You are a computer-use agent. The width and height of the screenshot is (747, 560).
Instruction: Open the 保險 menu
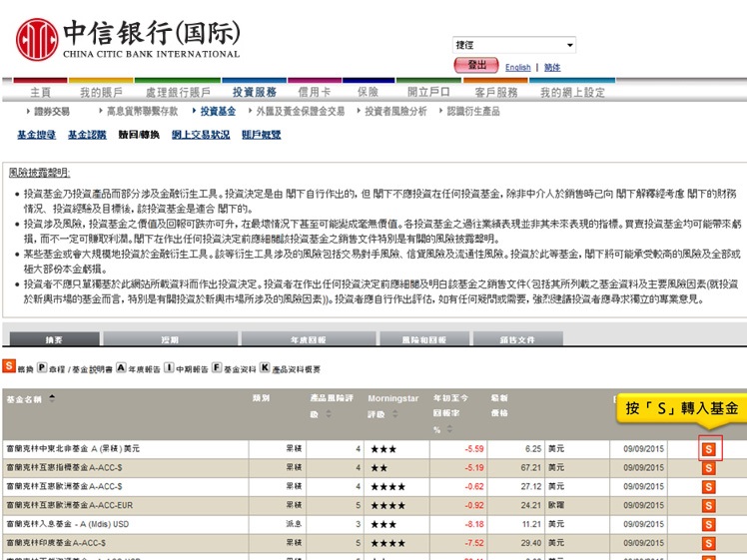point(369,93)
